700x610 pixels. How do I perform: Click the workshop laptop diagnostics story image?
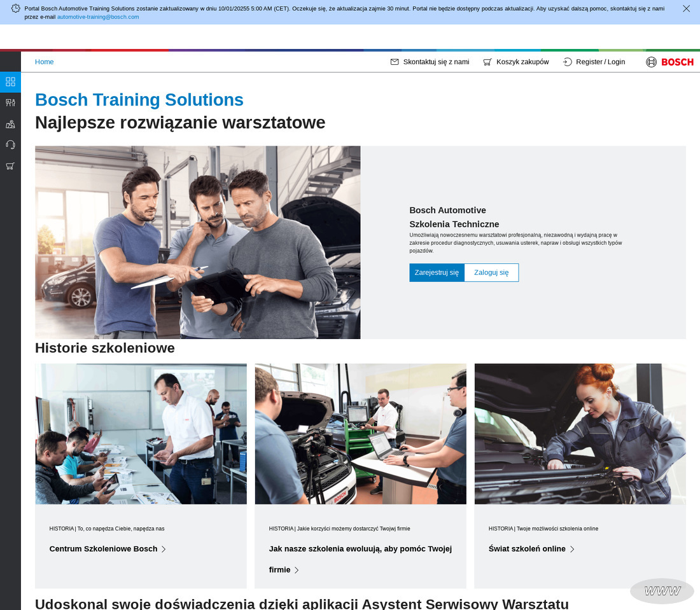361,434
